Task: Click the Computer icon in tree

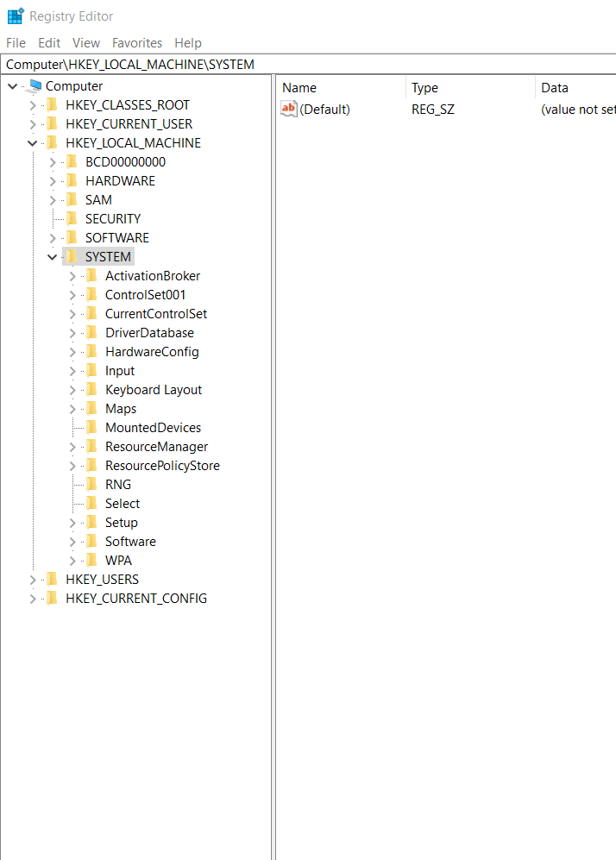Action: pos(34,86)
